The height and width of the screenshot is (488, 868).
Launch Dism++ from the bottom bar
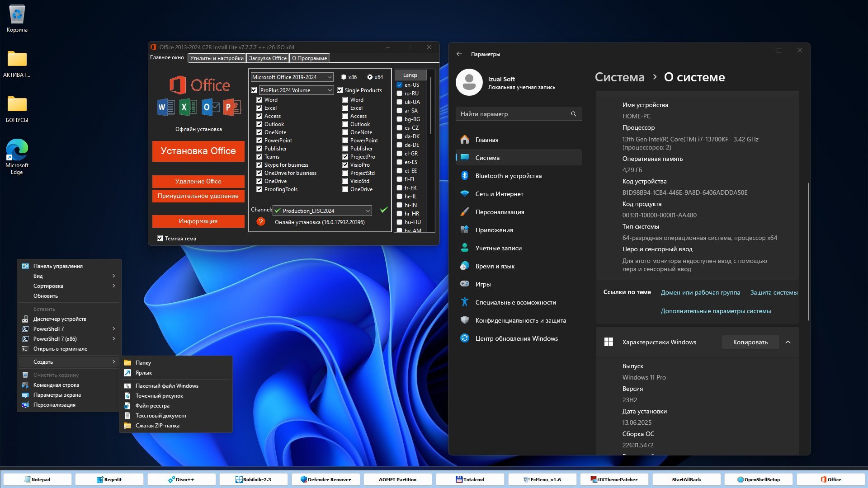(x=181, y=479)
